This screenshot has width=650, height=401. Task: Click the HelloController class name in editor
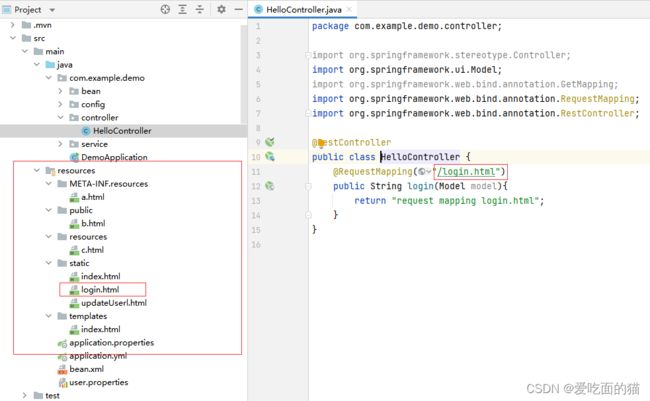(x=420, y=157)
